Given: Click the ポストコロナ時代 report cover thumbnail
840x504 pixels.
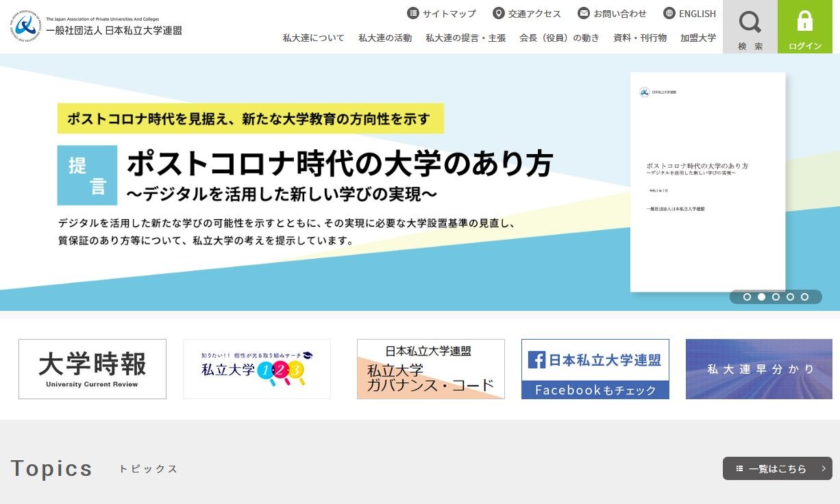Looking at the screenshot, I should (708, 181).
